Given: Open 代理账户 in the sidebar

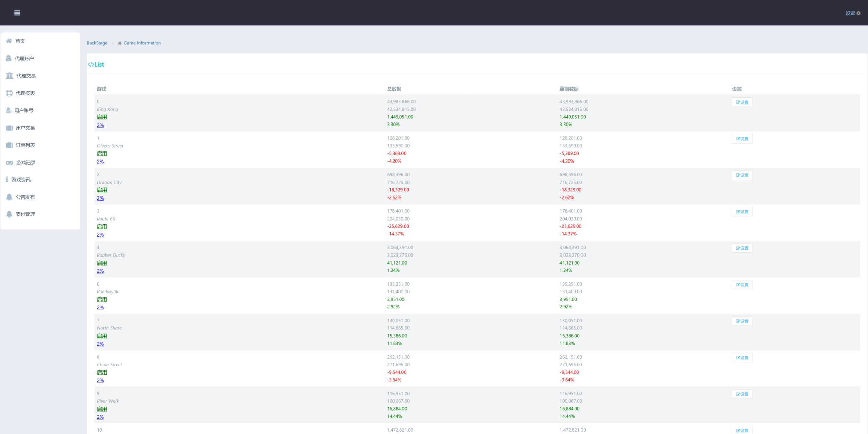Looking at the screenshot, I should pyautogui.click(x=24, y=58).
